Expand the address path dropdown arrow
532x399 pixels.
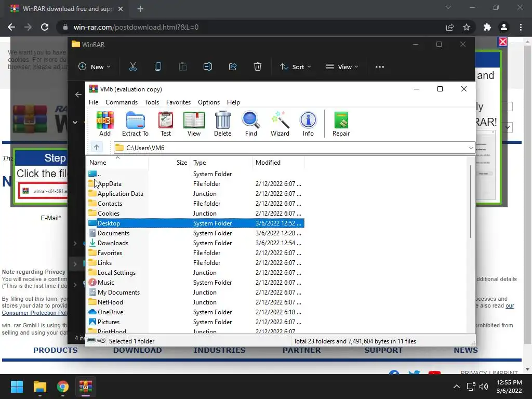[x=471, y=148]
